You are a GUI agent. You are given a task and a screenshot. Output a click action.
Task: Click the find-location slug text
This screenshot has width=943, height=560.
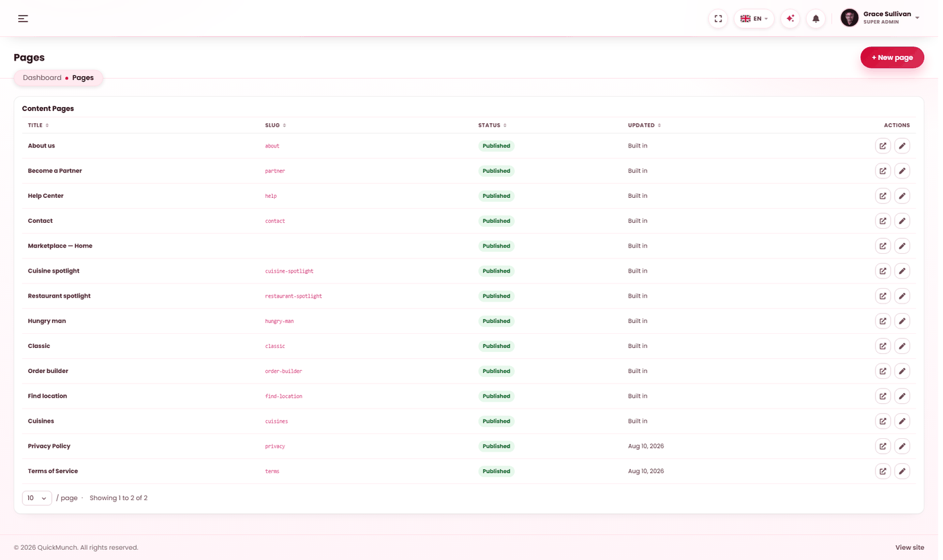point(284,396)
